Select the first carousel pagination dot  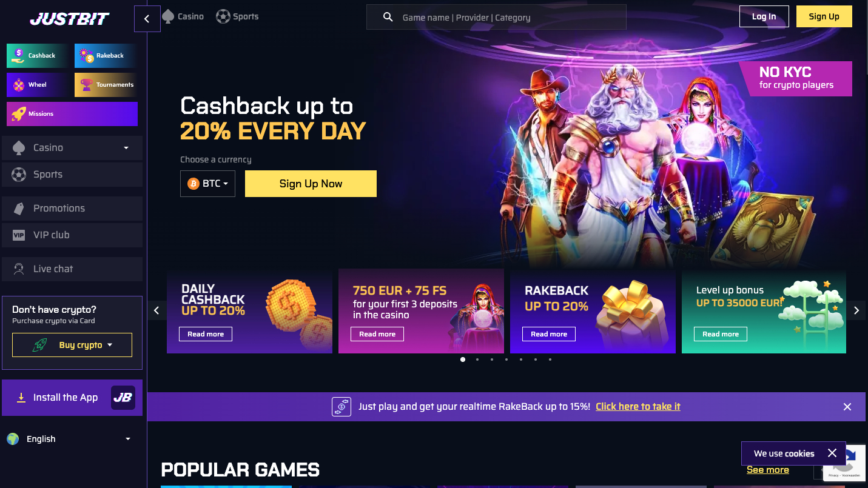click(463, 359)
